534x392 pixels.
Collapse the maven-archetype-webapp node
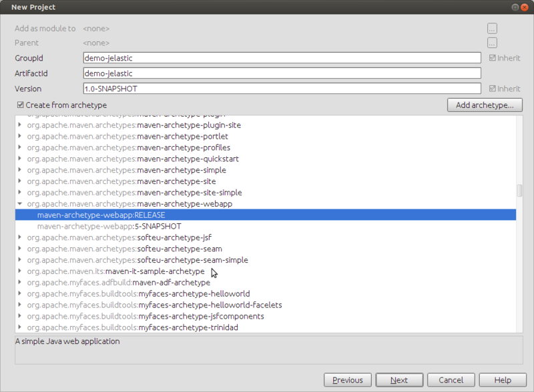point(20,203)
